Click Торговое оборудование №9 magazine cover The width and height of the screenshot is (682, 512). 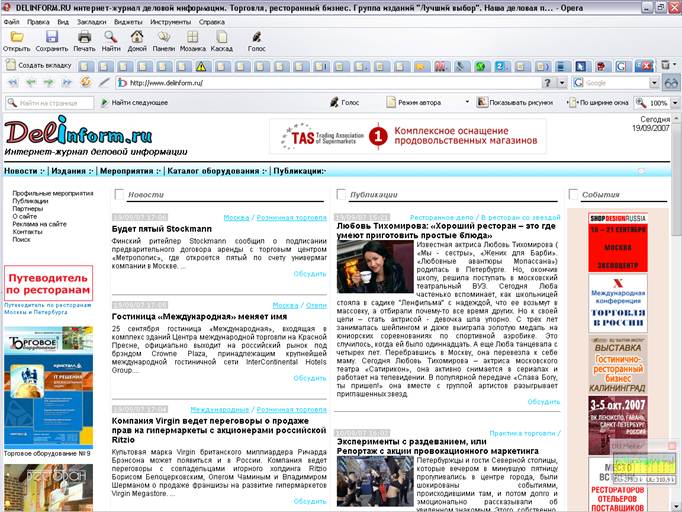pos(48,387)
